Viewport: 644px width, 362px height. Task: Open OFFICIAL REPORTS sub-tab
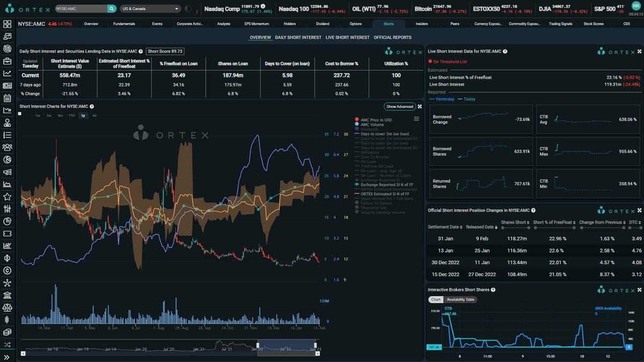pyautogui.click(x=392, y=38)
